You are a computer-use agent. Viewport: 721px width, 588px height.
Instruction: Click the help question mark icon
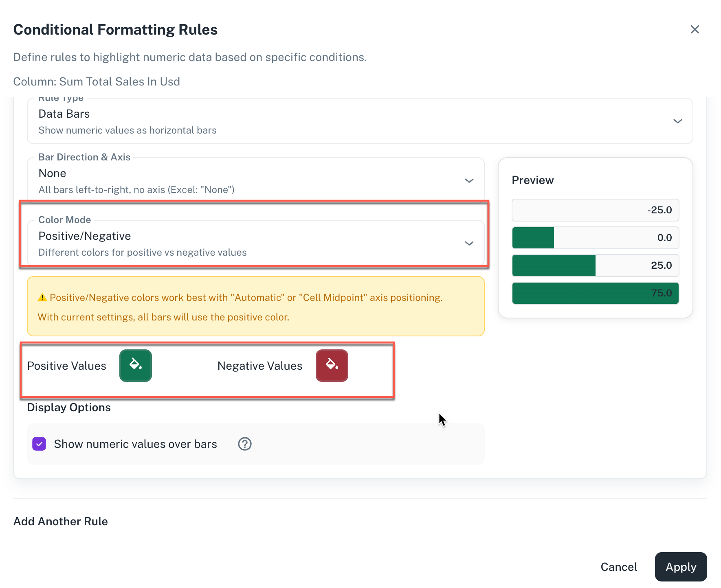tap(244, 444)
